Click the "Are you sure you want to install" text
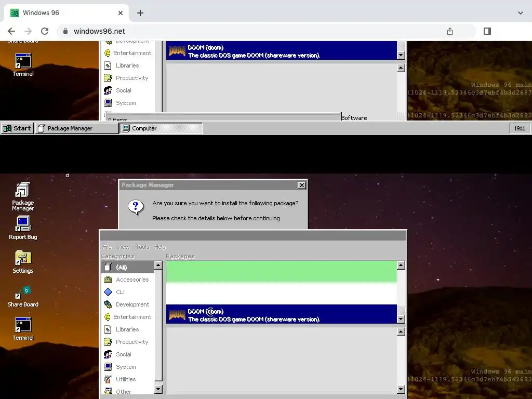The image size is (532, 399). 225,203
